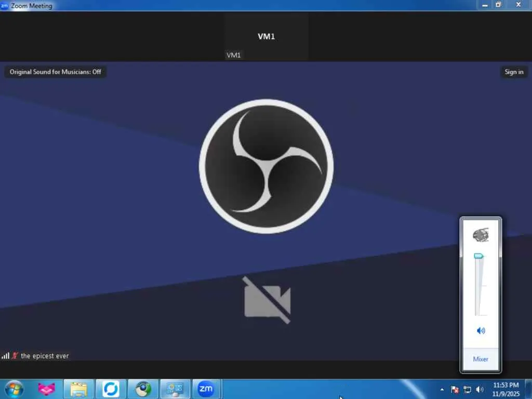Close the Zoom Meeting window
The width and height of the screenshot is (532, 399).
(518, 5)
